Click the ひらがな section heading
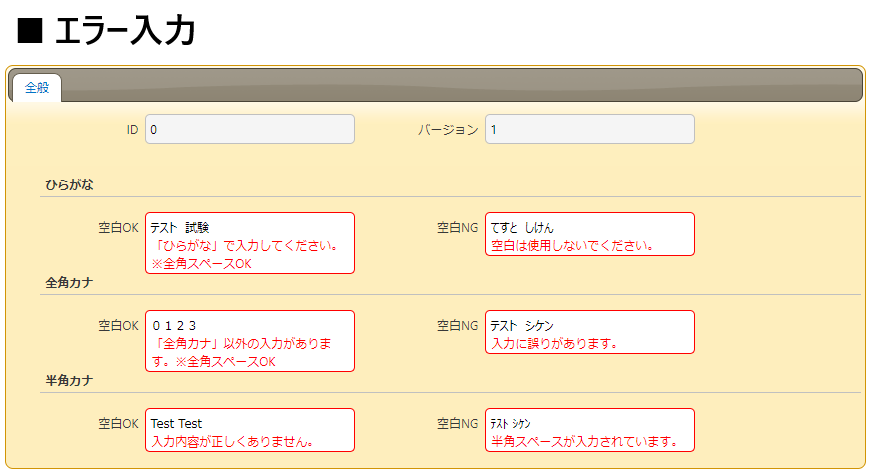The width and height of the screenshot is (870, 472). point(69,185)
